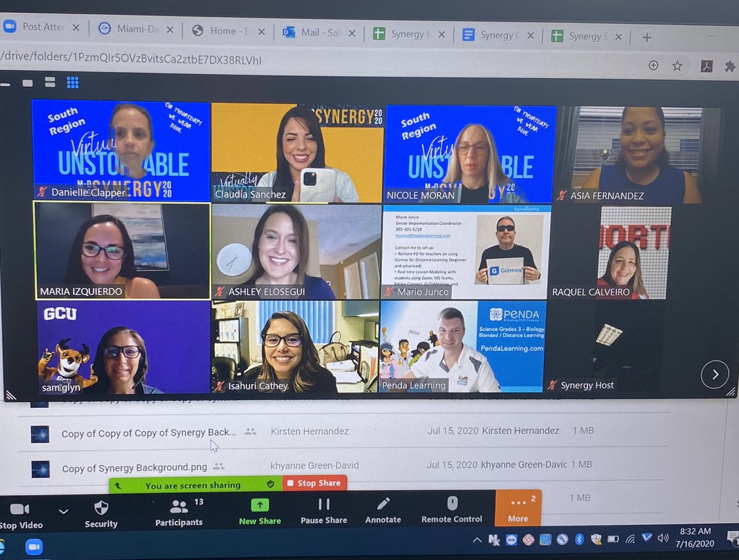739x560 pixels.
Task: Open the More menu in Zoom toolbar
Action: 518,508
